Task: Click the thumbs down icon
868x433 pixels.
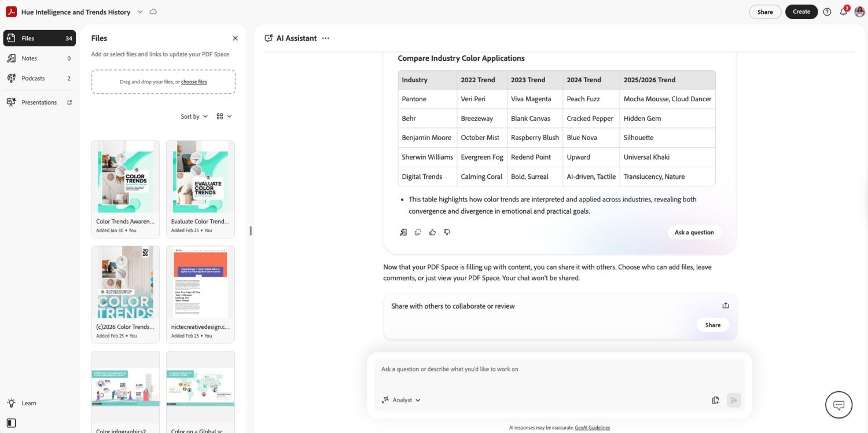Action: (447, 232)
